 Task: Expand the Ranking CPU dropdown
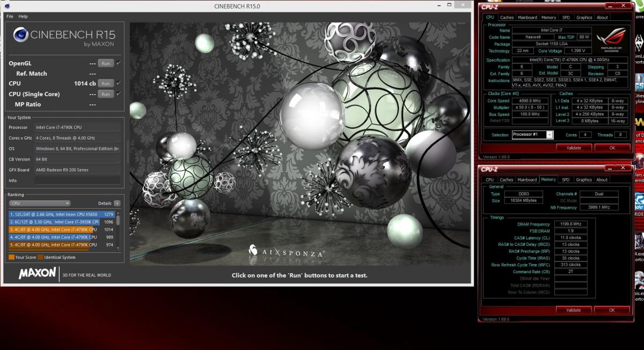tap(40, 203)
